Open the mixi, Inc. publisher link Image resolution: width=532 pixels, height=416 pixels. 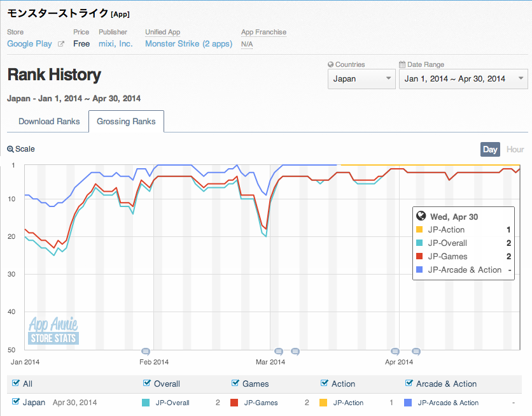(x=115, y=44)
